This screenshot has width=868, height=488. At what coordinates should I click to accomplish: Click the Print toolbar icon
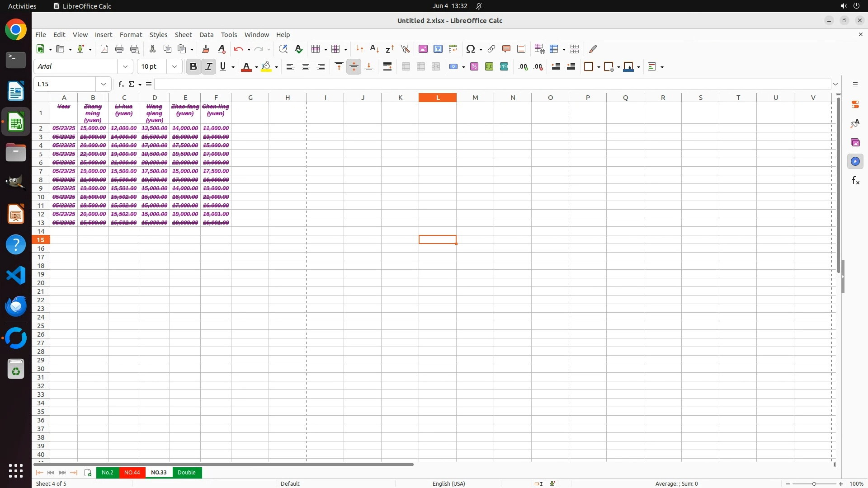tap(119, 49)
